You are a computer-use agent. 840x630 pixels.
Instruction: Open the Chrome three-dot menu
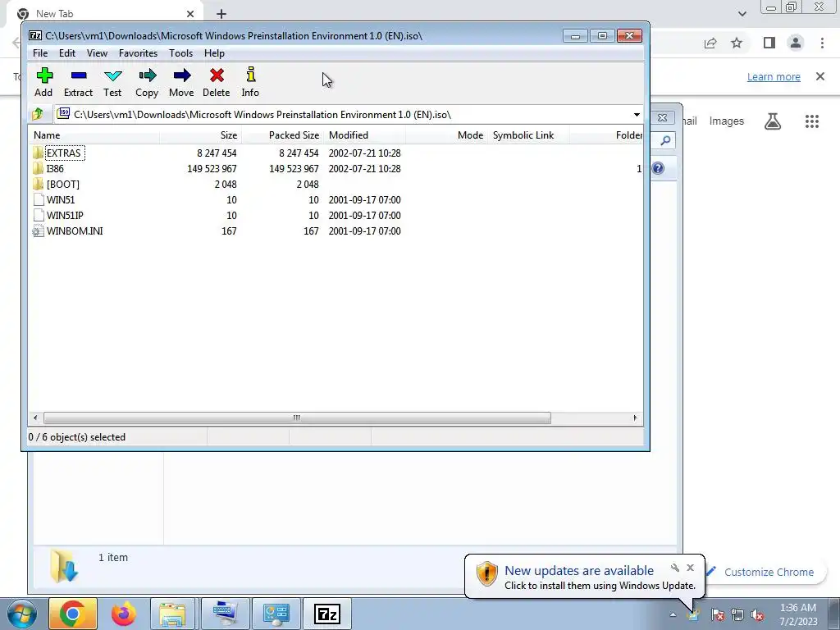(x=822, y=43)
